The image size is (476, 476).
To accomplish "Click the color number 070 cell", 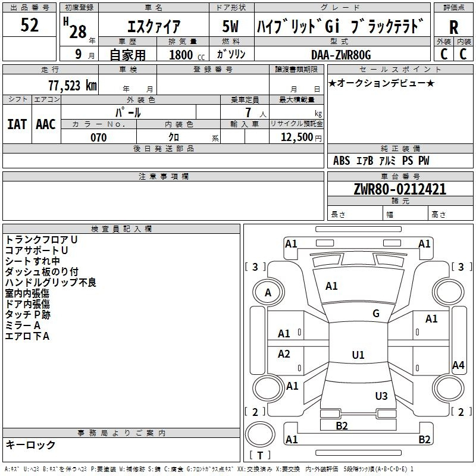I will click(x=98, y=137).
